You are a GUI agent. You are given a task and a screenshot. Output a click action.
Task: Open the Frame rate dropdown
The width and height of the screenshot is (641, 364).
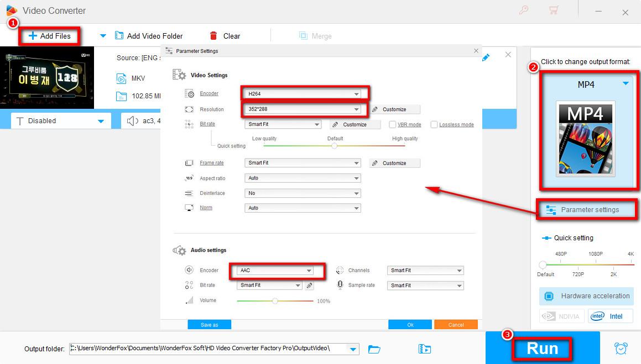point(303,163)
